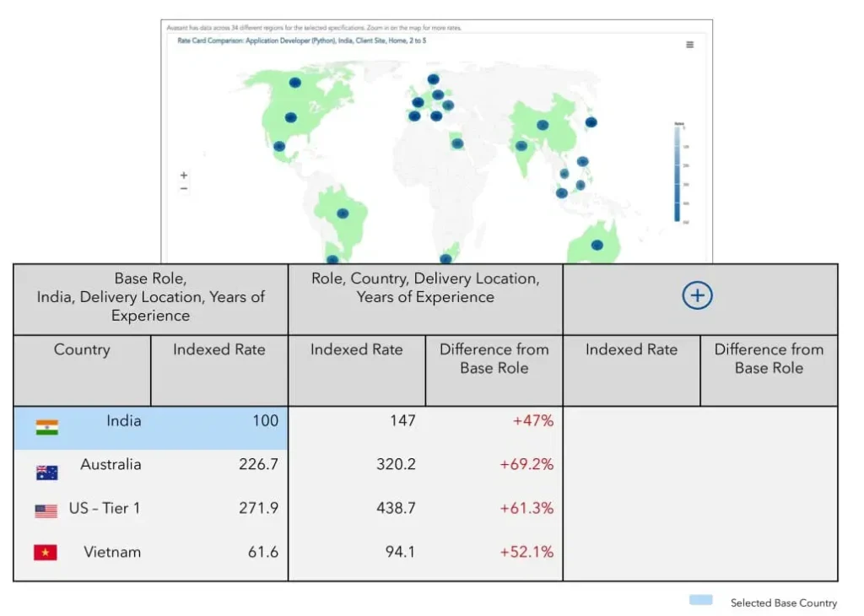Screen dimensions: 864x616
Task: Click the circled plus to add comparison role
Action: (697, 295)
